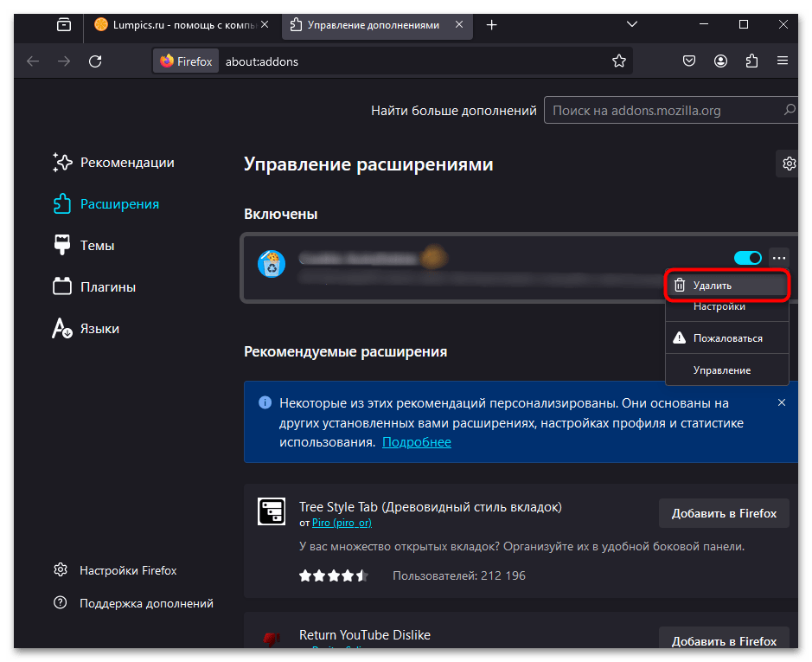Viewport: 812px width, 662px height.
Task: Click the info icon in the blue notice
Action: 265,402
